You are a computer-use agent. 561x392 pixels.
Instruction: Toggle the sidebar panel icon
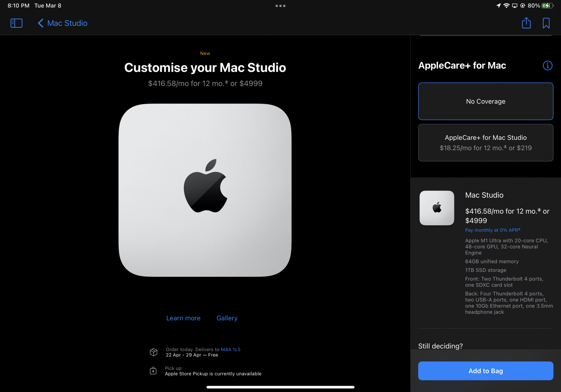16,23
